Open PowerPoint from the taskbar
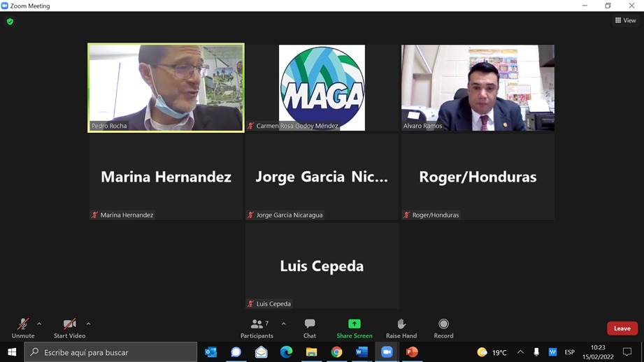Screen dimensions: 644x362 412,352
